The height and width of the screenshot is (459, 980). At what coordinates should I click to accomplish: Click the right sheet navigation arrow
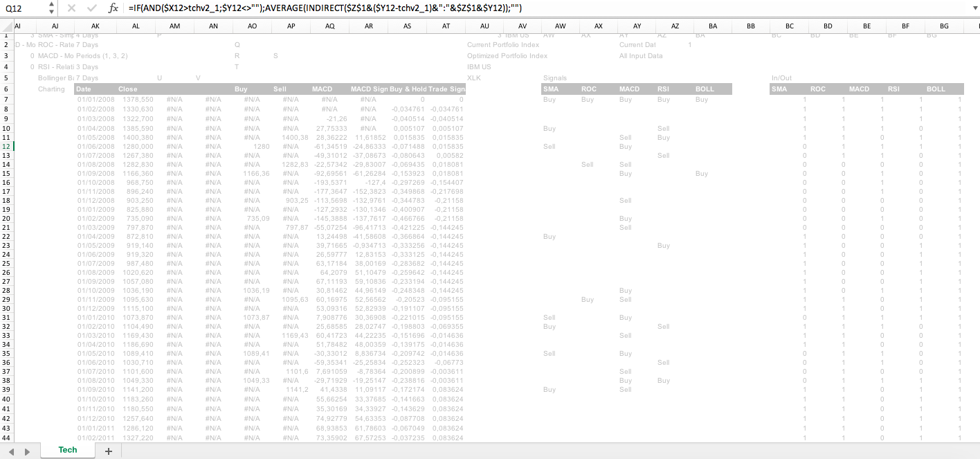click(26, 450)
